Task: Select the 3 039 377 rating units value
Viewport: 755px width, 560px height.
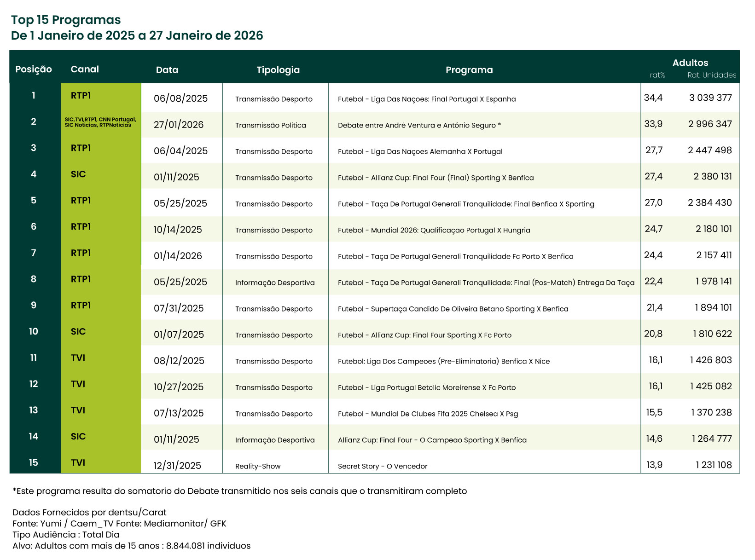Action: coord(710,98)
